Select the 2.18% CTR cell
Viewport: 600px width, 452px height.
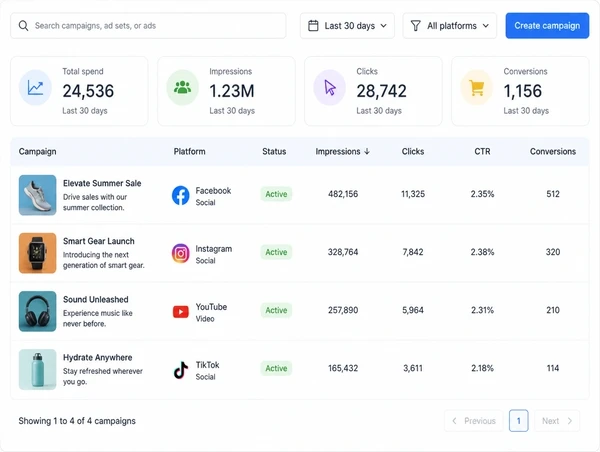point(482,368)
